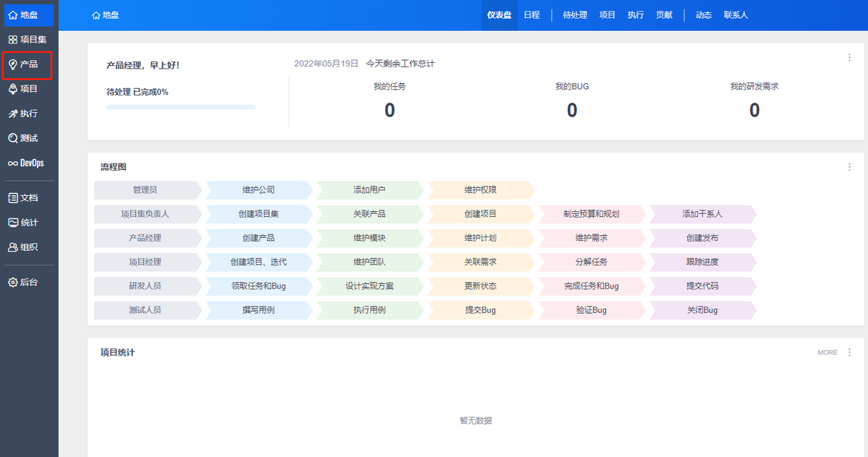Viewport: 868px width, 457px height.
Task: Click 提交Bug flow step
Action: 480,310
